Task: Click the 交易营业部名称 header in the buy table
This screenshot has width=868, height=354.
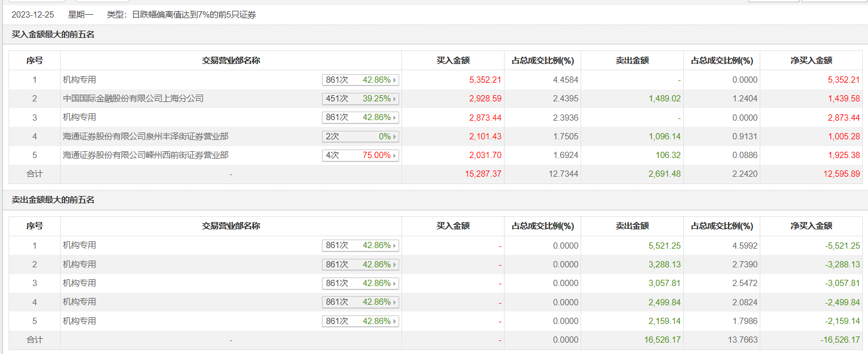Action: (231, 61)
